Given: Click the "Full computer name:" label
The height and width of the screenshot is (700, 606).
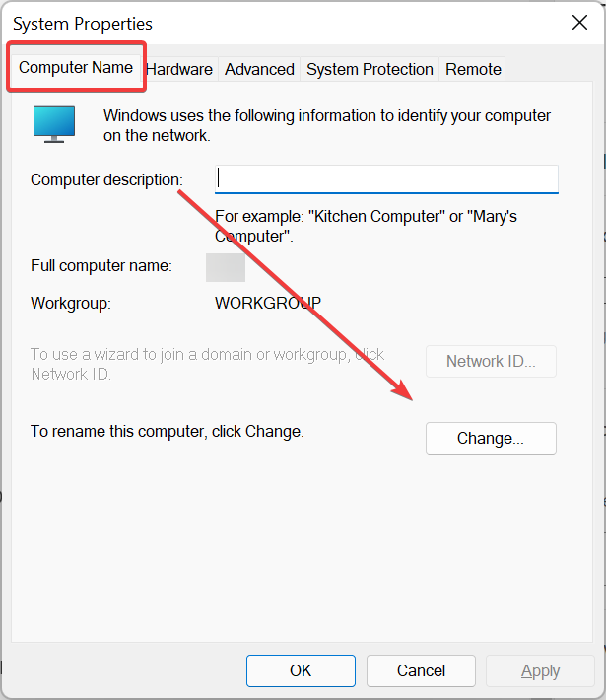Looking at the screenshot, I should click(x=101, y=266).
